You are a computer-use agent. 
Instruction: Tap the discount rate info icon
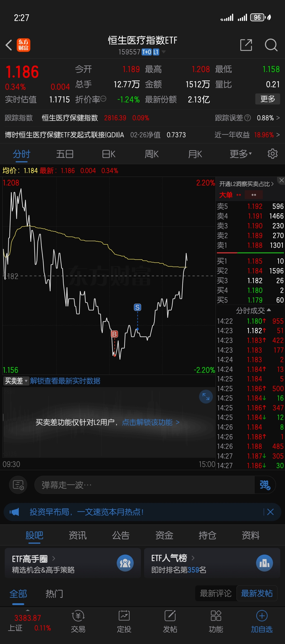click(103, 99)
